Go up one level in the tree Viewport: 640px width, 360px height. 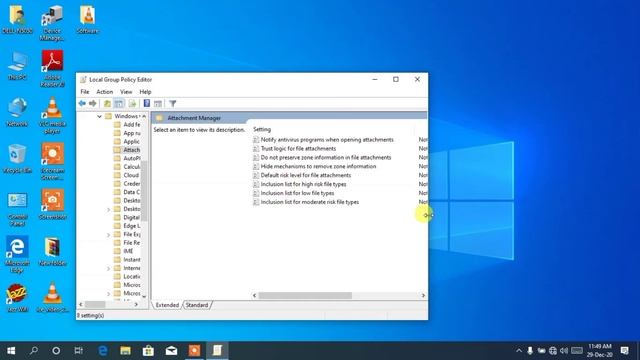pyautogui.click(x=107, y=104)
